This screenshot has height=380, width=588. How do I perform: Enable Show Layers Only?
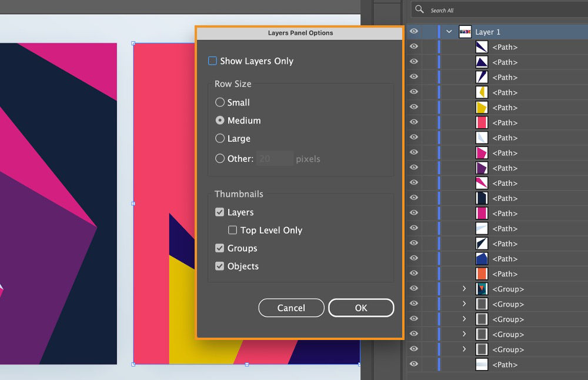[213, 61]
